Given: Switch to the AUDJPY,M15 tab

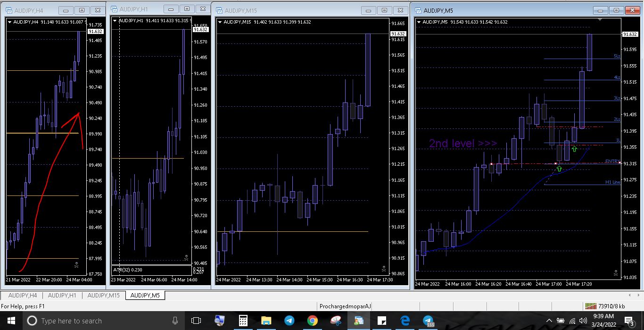Looking at the screenshot, I should point(103,296).
